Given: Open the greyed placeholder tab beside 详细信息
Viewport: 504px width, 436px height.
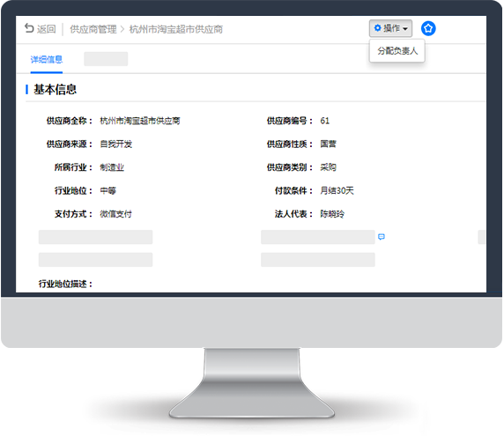Looking at the screenshot, I should pos(106,59).
